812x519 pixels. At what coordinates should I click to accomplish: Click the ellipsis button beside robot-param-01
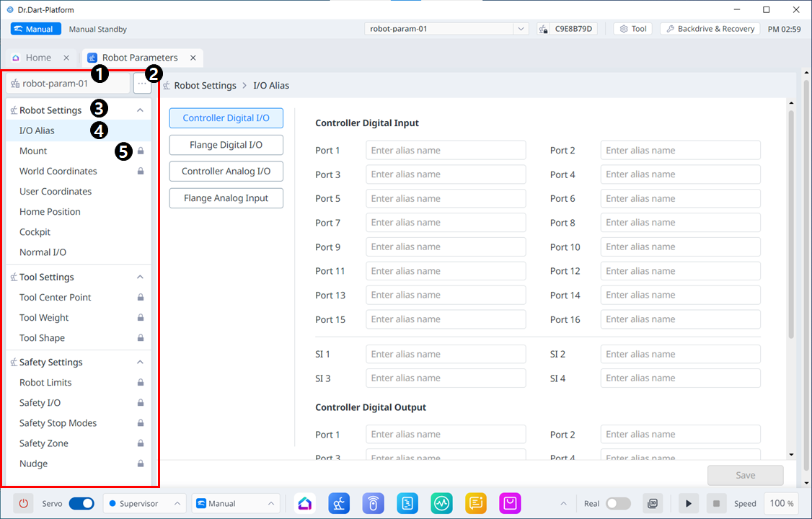click(x=142, y=84)
